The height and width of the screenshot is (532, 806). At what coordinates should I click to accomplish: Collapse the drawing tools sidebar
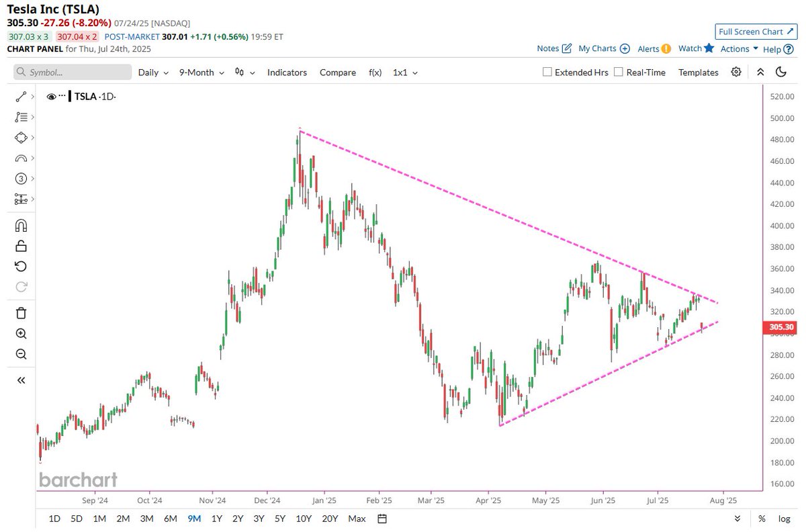click(20, 380)
